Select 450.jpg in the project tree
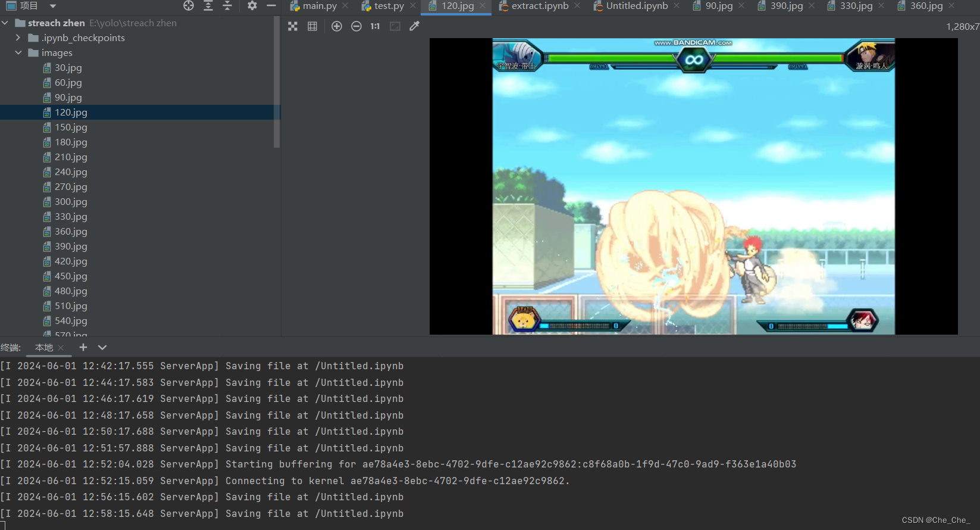 [70, 276]
